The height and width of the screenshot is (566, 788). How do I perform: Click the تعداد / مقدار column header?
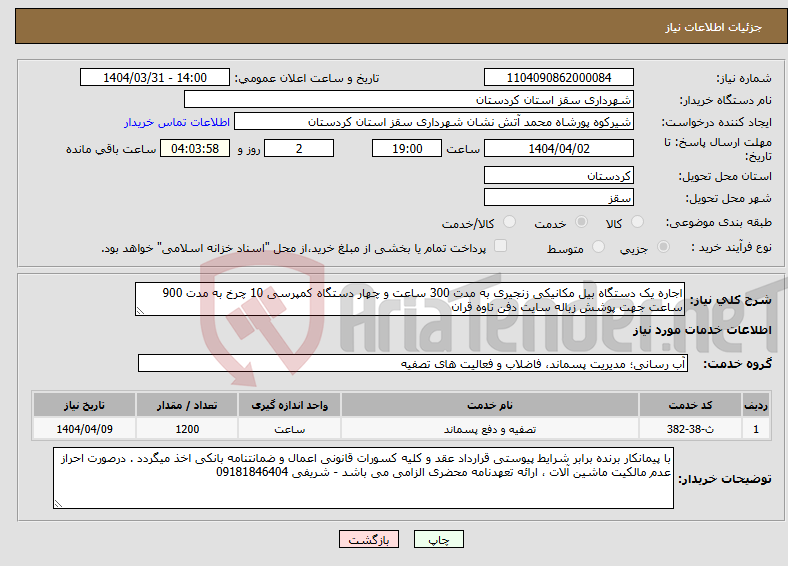pyautogui.click(x=187, y=405)
